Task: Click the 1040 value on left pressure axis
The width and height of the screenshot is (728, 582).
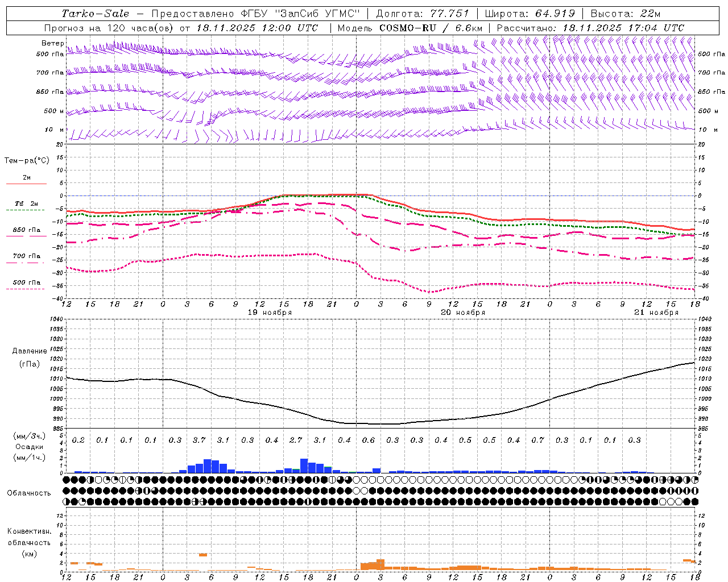Action: point(56,319)
